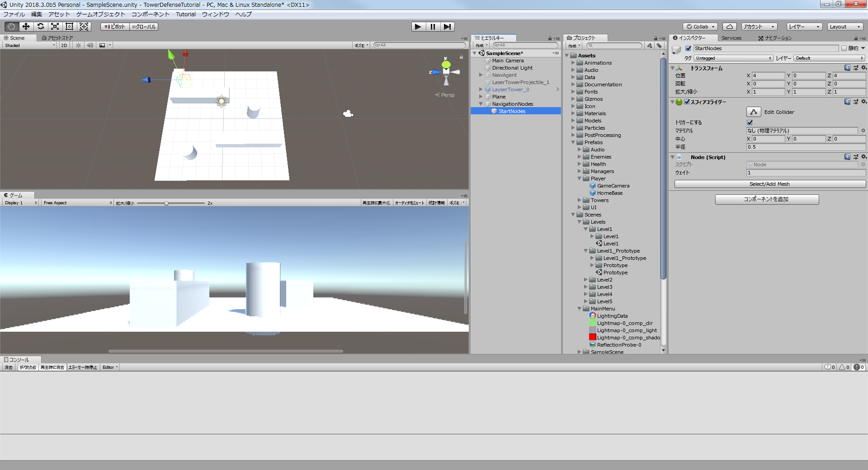Screen dimensions: 868x470
Task: Select the Hand tool
Action: point(11,27)
